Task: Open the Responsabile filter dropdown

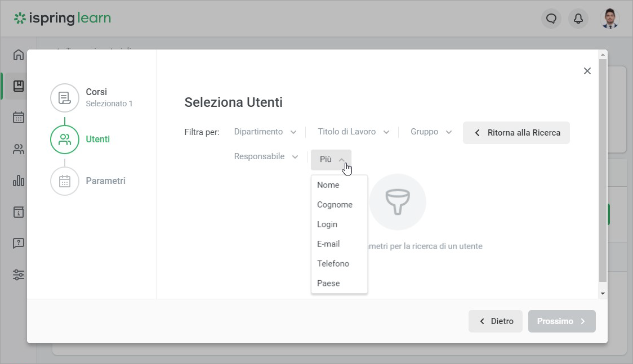Action: pos(266,156)
